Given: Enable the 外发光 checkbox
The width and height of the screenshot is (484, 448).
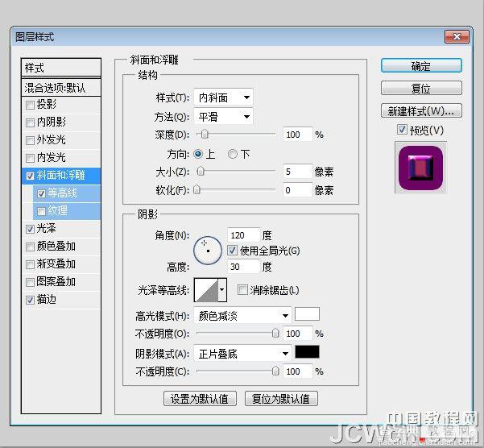Looking at the screenshot, I should click(30, 140).
